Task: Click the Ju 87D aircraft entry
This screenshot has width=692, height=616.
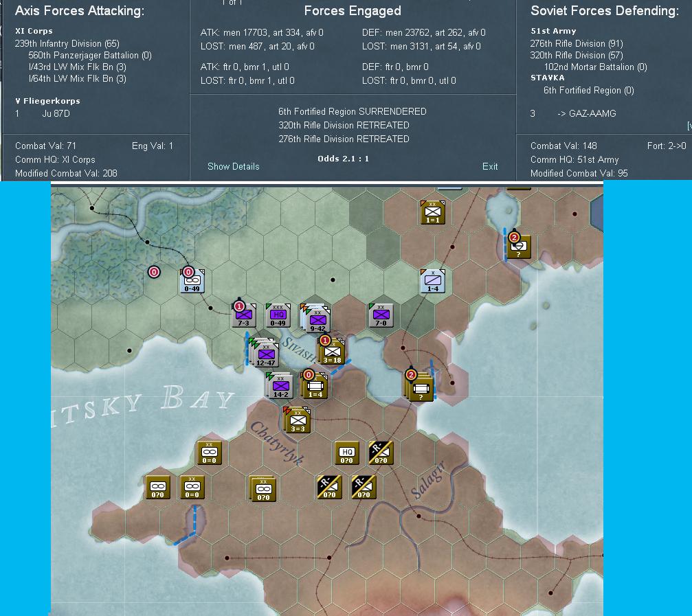Action: coord(56,113)
